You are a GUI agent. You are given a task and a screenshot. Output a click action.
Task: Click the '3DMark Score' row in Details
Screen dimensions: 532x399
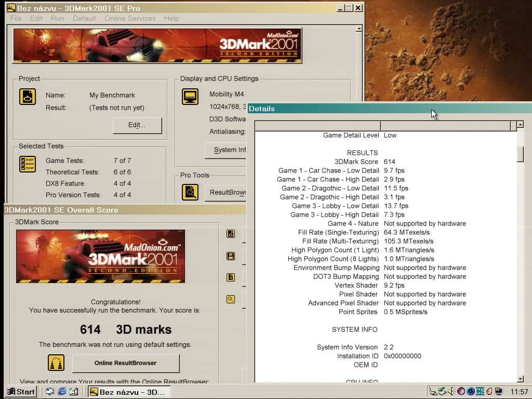386,162
